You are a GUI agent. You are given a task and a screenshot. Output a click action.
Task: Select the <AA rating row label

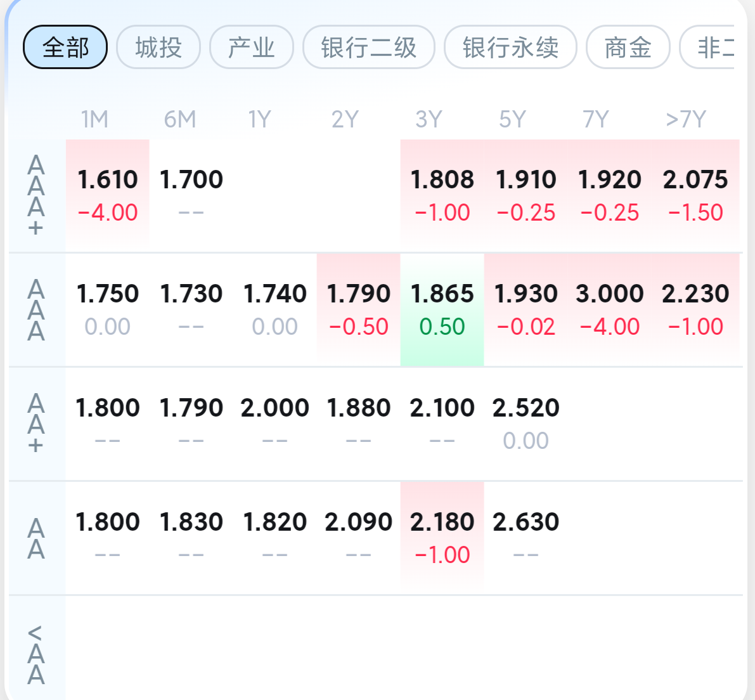click(x=36, y=653)
